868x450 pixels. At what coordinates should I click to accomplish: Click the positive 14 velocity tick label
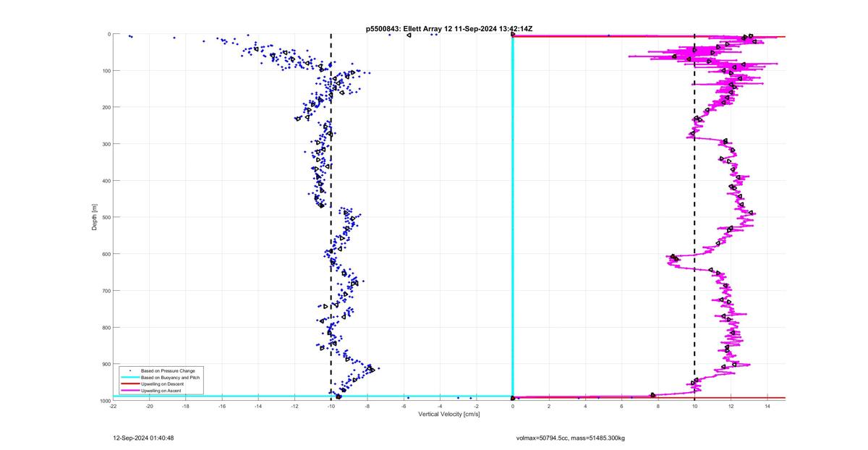pyautogui.click(x=767, y=407)
